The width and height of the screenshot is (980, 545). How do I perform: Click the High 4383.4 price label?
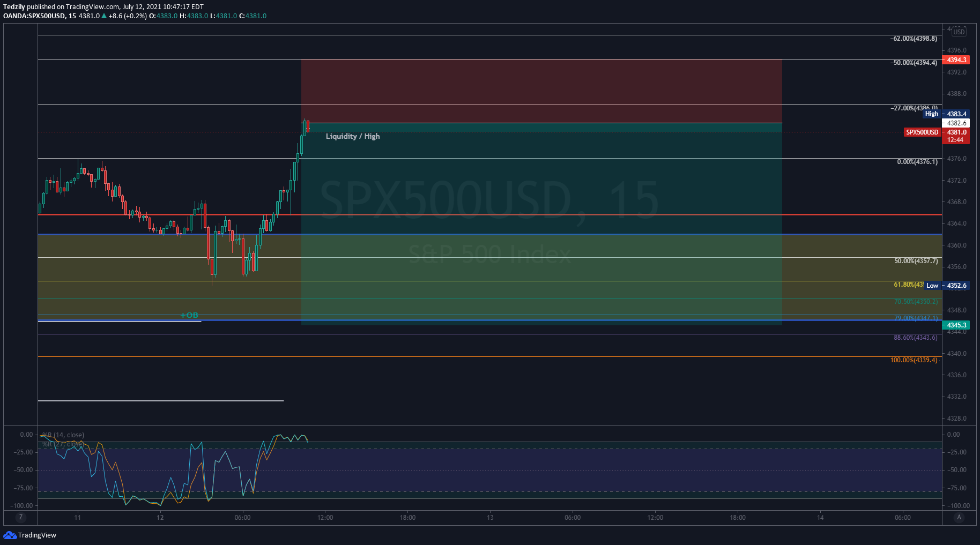point(946,114)
